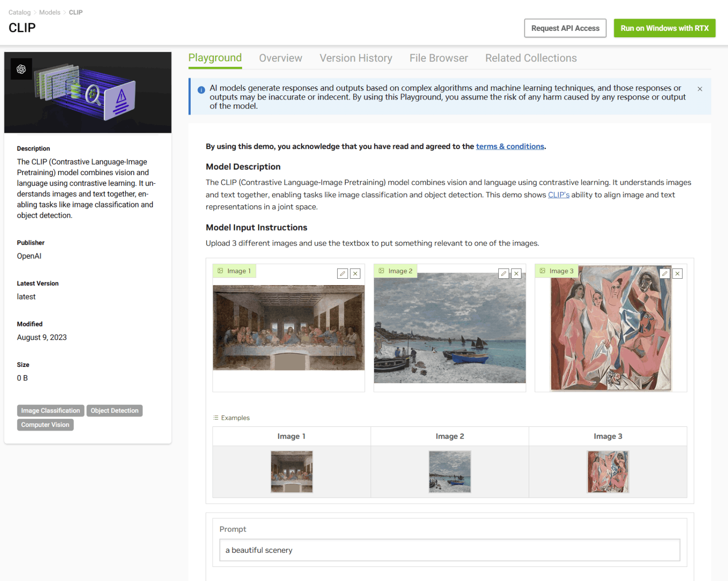Click the OpenAI logo icon on model card

tap(21, 69)
